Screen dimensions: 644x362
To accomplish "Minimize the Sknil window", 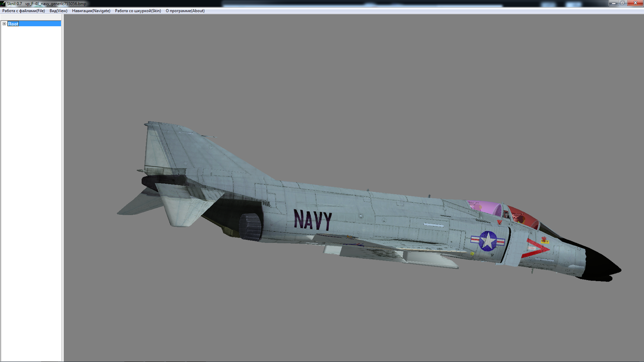I will point(613,3).
